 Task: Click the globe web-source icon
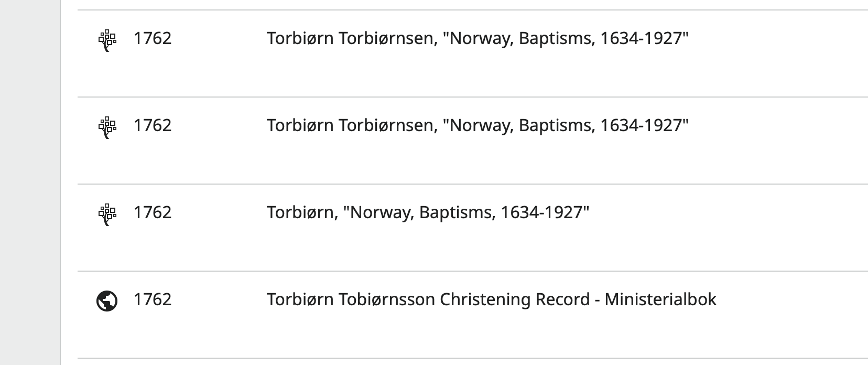107,301
